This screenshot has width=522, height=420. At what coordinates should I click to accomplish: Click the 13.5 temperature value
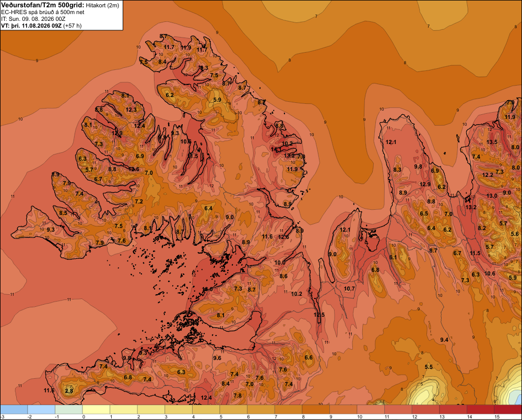click(x=492, y=142)
